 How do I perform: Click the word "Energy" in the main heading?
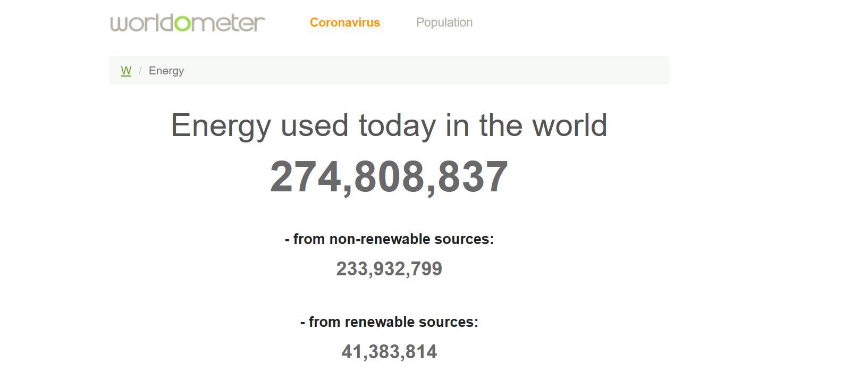coord(221,126)
